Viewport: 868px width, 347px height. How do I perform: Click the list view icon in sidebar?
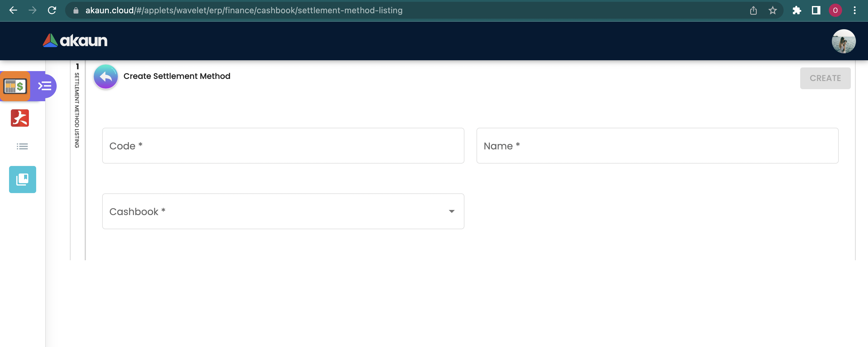[x=22, y=146]
